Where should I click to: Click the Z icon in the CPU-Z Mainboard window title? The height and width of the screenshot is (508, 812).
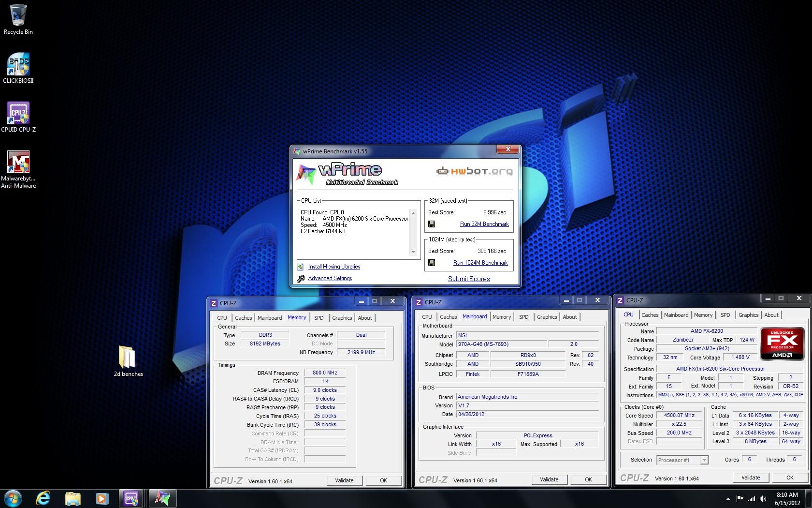click(419, 302)
